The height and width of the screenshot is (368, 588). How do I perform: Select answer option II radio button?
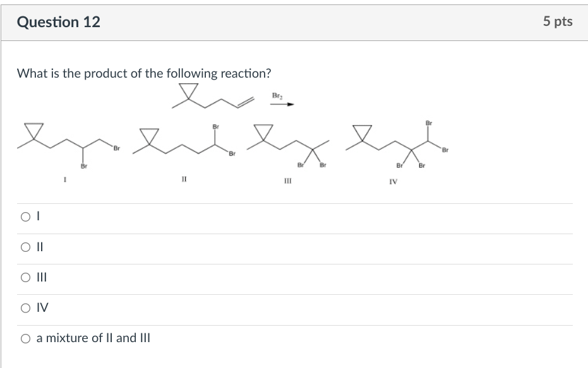(25, 247)
